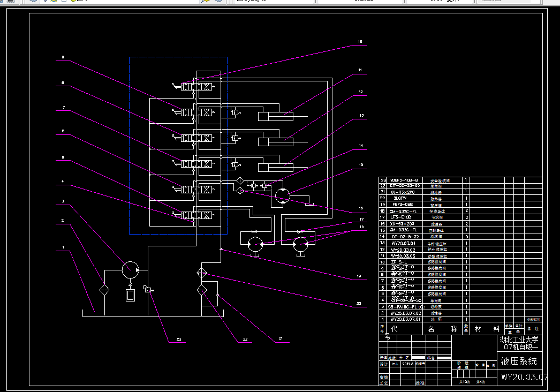Click the '设计' label in title block
560x392 pixels.
[383, 364]
